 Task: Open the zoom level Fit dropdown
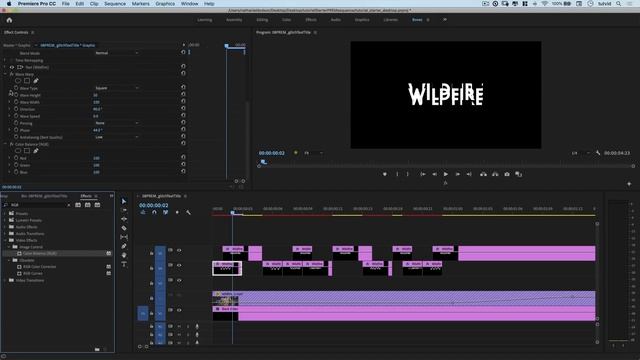pyautogui.click(x=313, y=153)
